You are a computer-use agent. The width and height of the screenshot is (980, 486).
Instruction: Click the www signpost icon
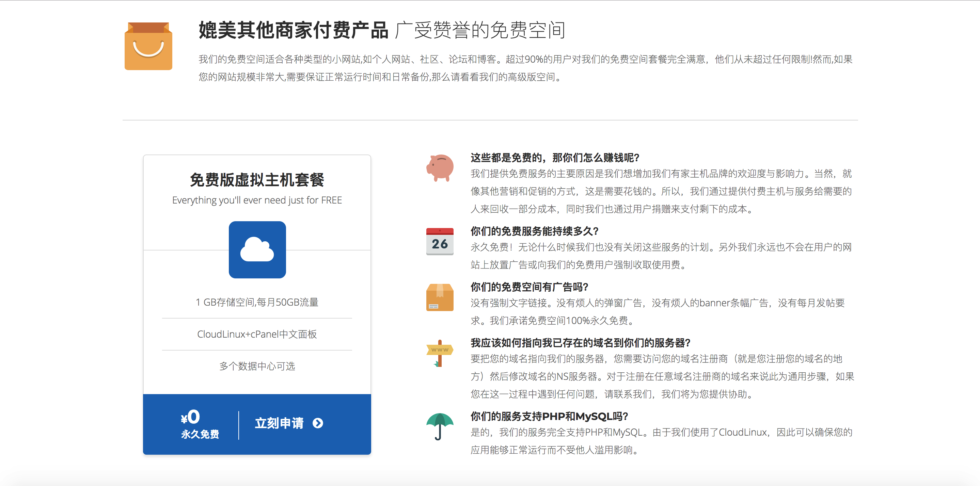click(x=440, y=353)
